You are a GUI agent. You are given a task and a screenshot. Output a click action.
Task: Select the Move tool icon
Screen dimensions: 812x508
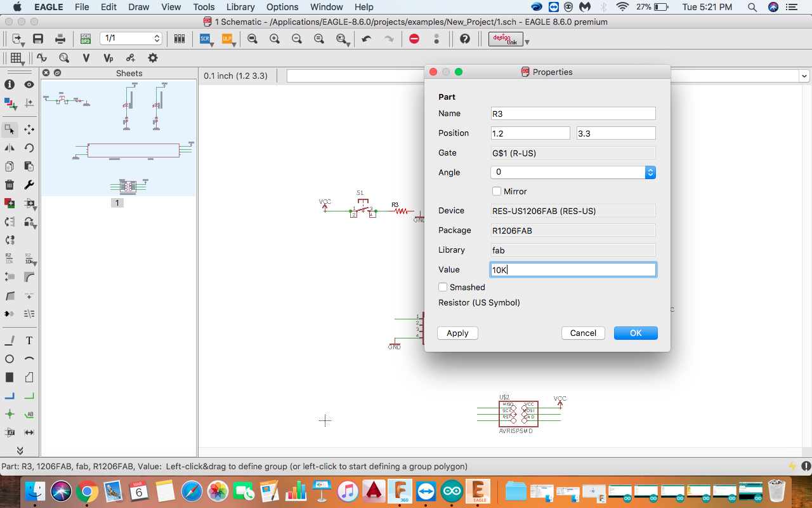pyautogui.click(x=29, y=130)
